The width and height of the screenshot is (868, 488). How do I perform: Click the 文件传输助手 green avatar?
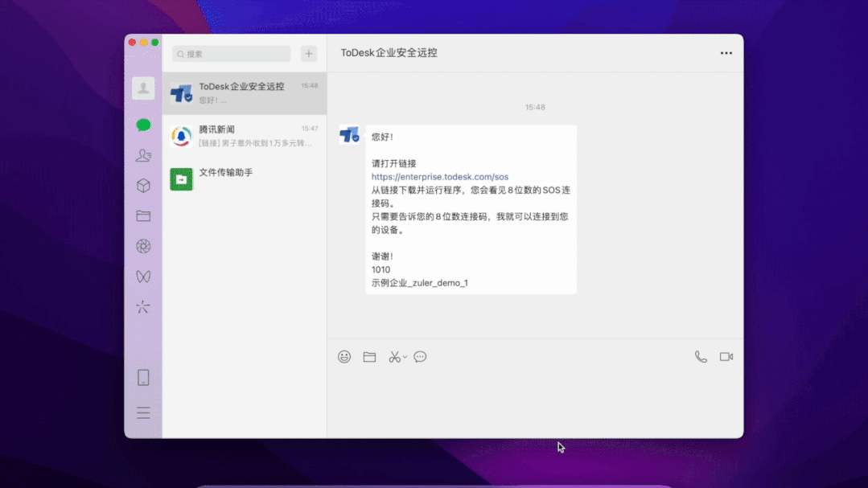pyautogui.click(x=181, y=178)
